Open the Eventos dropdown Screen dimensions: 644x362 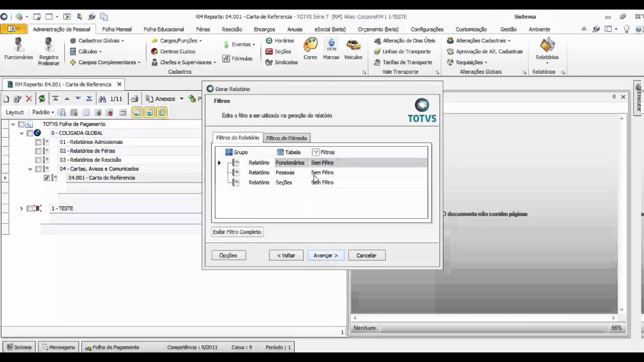(239, 44)
